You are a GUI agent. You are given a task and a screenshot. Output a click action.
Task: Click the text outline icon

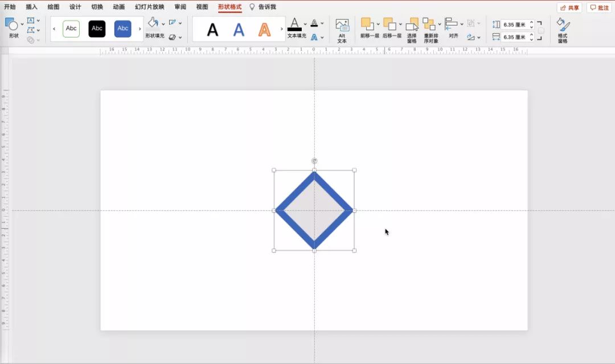314,23
